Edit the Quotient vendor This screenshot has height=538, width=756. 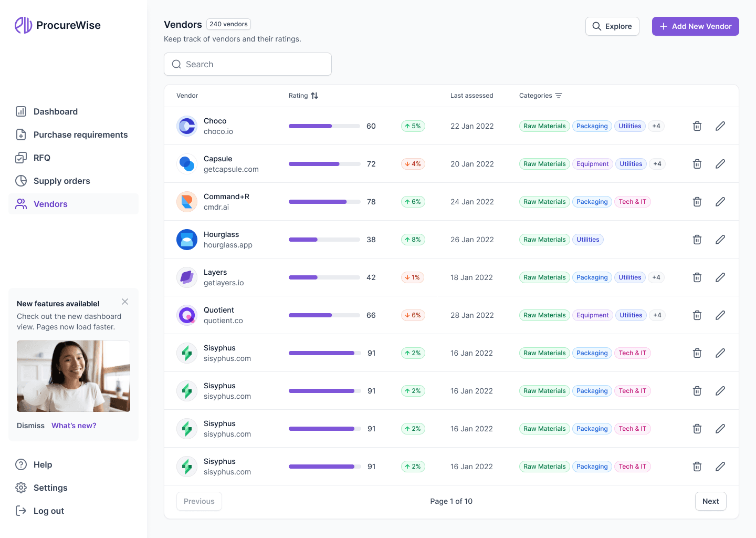point(720,315)
